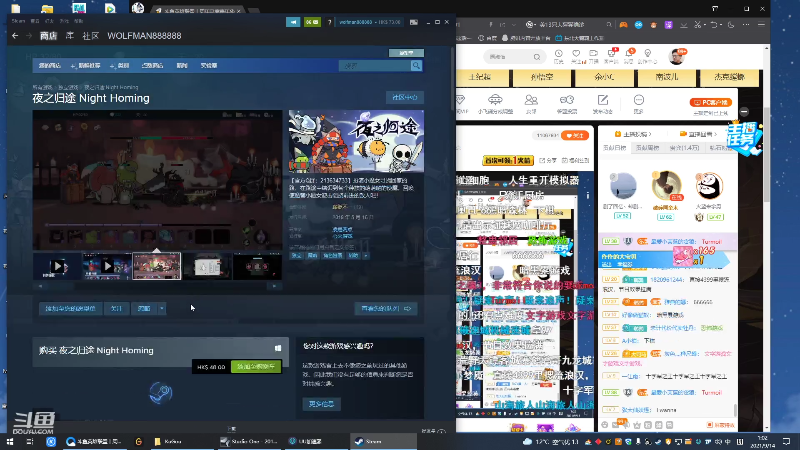The image size is (800, 450).
Task: Click browser night-mode moon icon
Action: pyautogui.click(x=731, y=24)
